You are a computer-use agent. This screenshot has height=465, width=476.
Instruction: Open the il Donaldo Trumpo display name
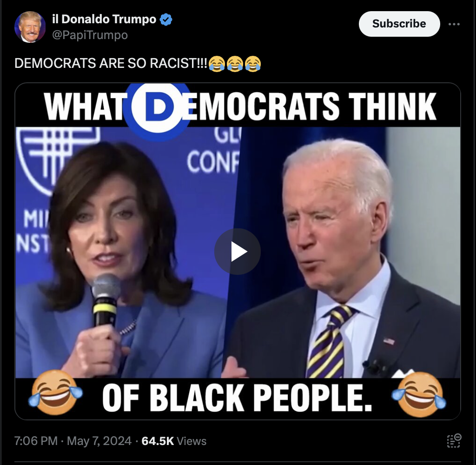point(104,19)
